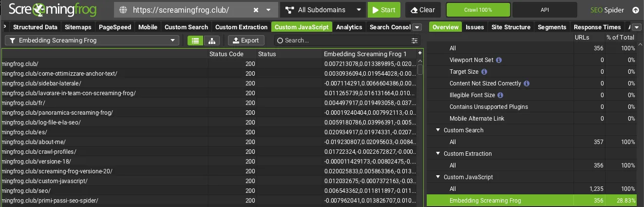Export the table data
This screenshot has width=644, height=207.
246,41
